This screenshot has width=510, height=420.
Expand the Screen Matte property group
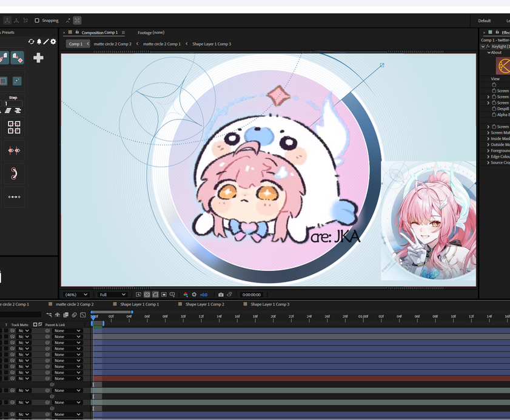point(488,133)
